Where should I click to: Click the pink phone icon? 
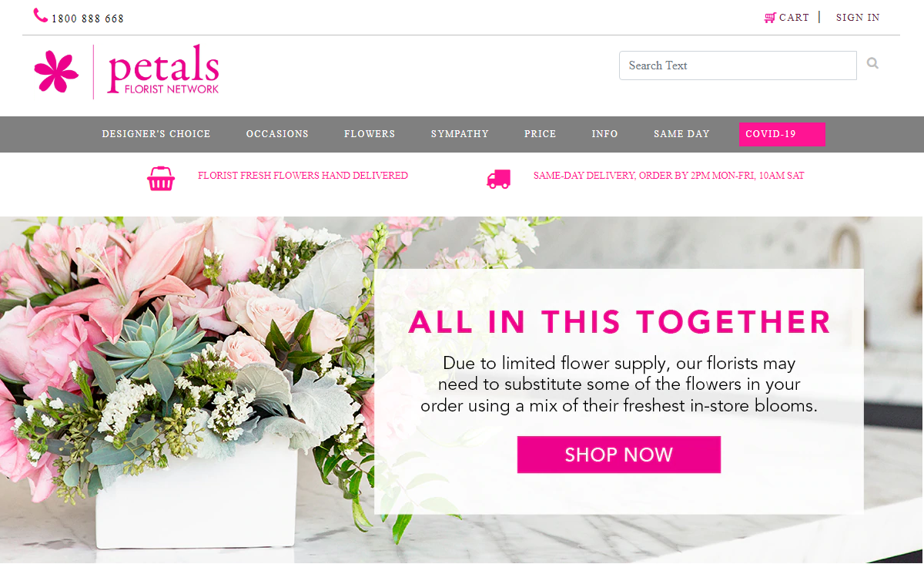click(x=41, y=15)
